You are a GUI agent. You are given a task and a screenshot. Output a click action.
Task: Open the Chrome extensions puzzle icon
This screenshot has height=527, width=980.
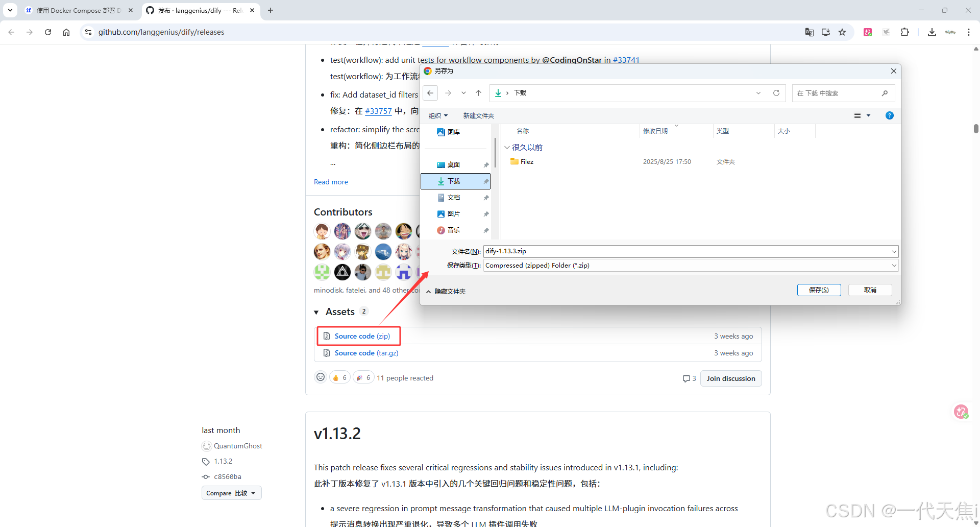tap(904, 32)
